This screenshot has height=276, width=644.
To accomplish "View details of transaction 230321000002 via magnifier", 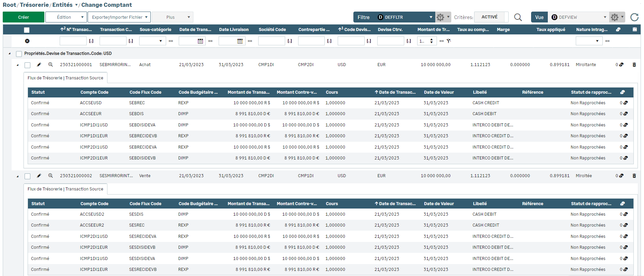I will 50,176.
